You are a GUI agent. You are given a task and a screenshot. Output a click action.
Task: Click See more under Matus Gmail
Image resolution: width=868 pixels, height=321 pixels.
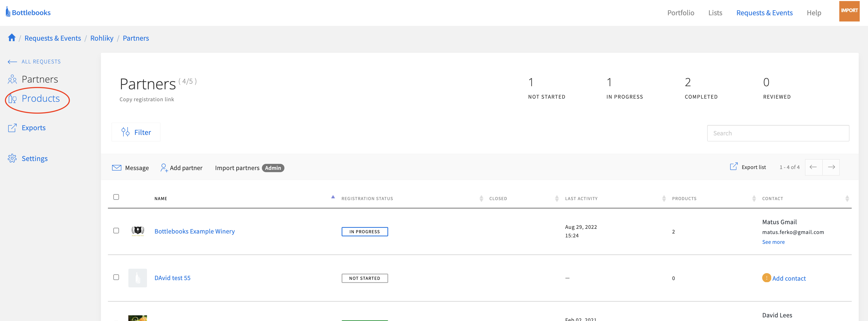(x=773, y=242)
